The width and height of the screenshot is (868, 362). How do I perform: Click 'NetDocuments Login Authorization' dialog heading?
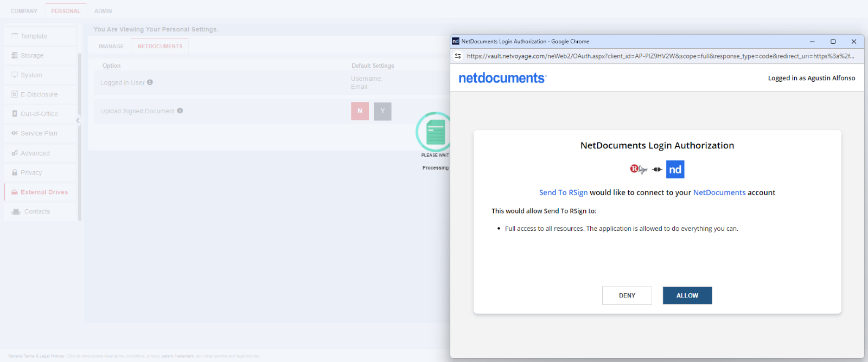click(x=657, y=145)
